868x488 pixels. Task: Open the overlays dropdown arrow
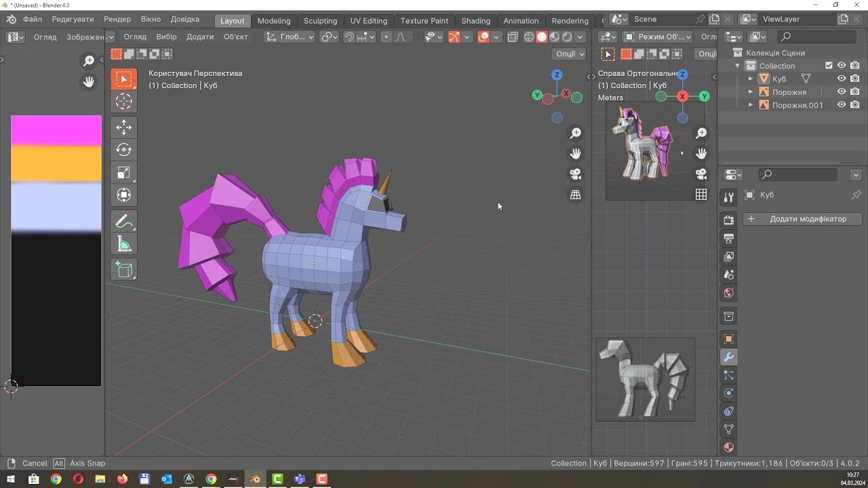497,37
